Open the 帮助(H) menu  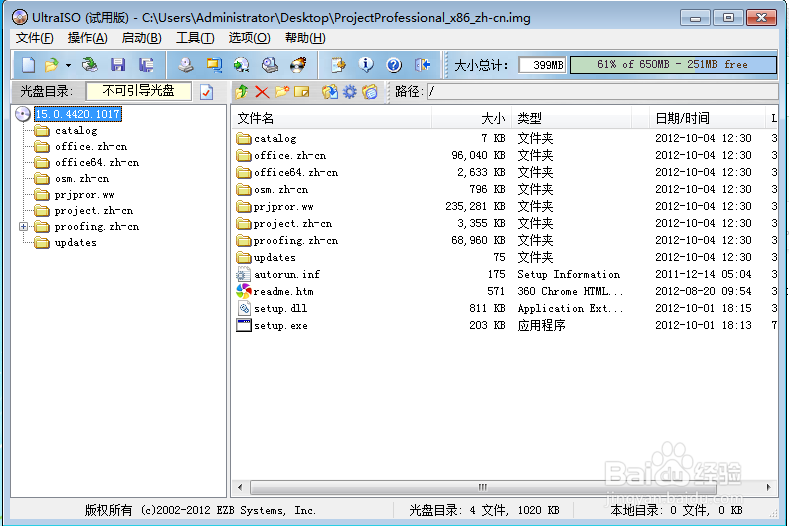305,38
